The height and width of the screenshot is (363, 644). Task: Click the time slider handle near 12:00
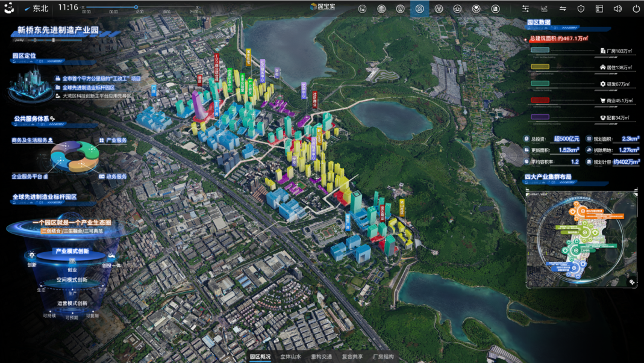(x=136, y=8)
